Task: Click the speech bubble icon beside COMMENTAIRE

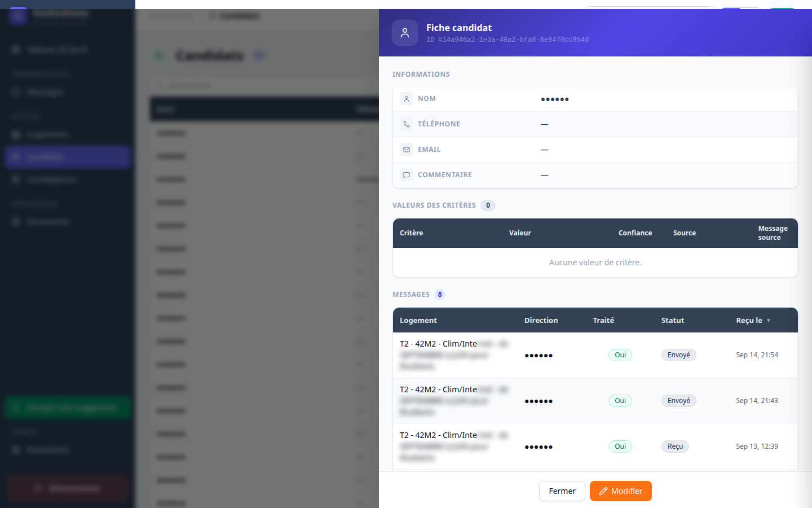Action: [x=407, y=175]
